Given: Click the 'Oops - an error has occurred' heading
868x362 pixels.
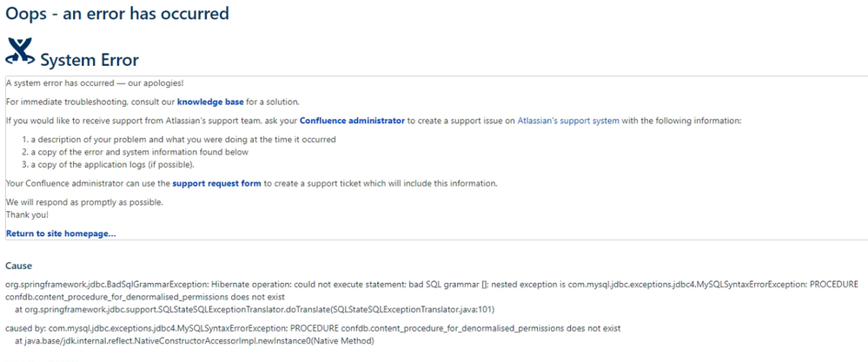Looking at the screenshot, I should point(117,13).
